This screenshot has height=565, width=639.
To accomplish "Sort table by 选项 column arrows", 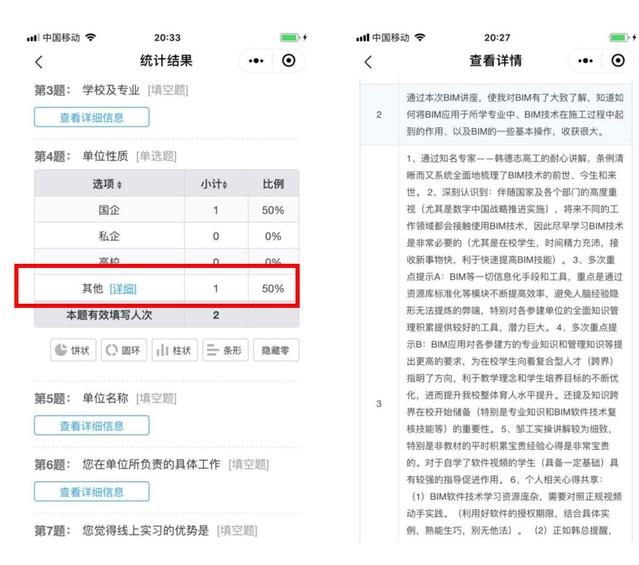I will (x=121, y=186).
